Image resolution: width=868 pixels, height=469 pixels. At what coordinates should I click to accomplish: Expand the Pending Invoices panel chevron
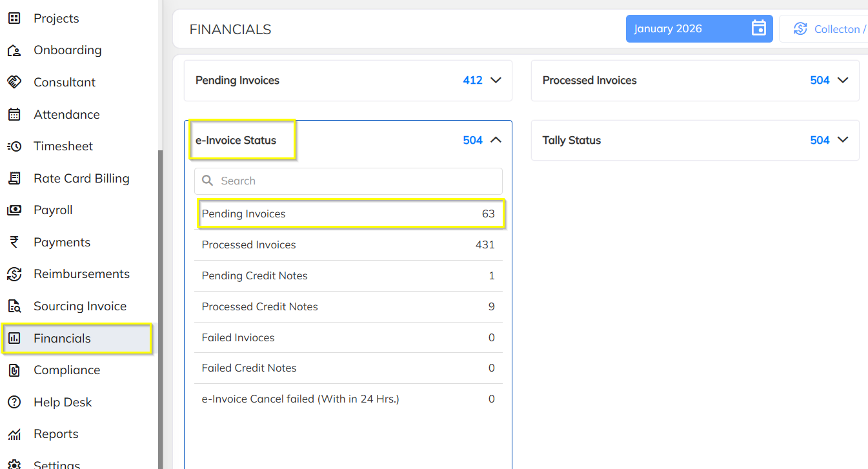click(x=496, y=81)
